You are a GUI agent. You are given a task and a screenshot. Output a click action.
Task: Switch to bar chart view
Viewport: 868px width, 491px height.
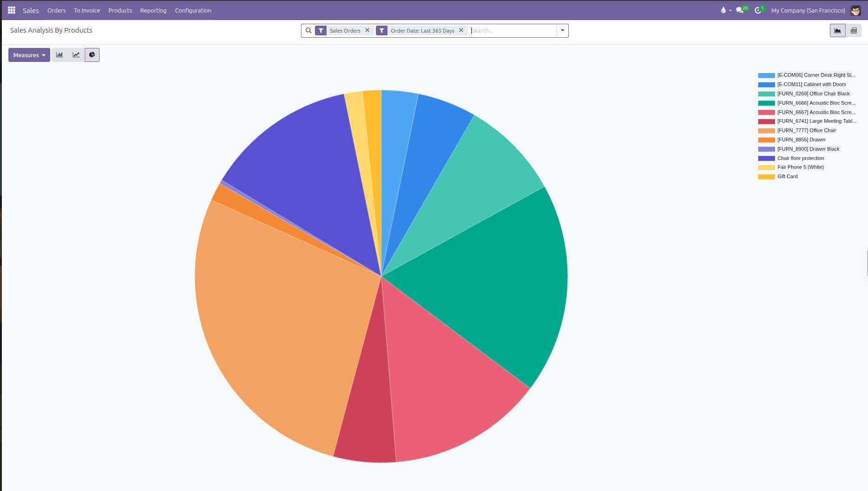pyautogui.click(x=60, y=55)
